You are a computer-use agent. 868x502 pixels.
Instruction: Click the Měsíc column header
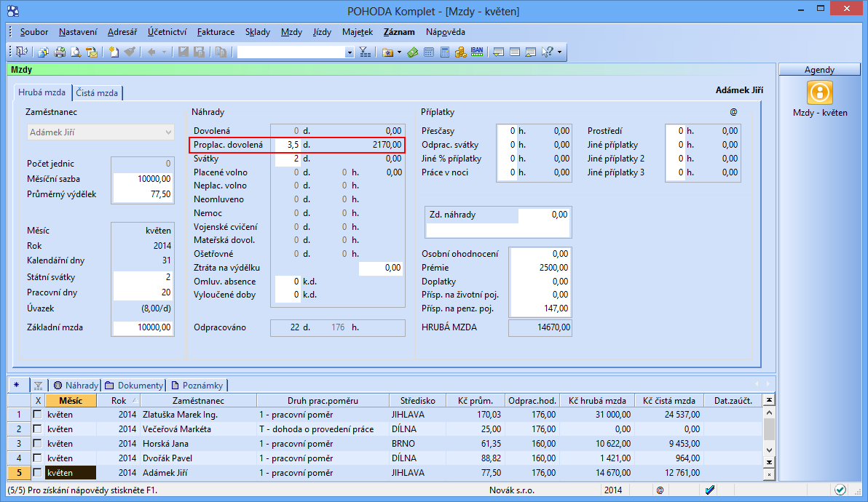pyautogui.click(x=71, y=401)
